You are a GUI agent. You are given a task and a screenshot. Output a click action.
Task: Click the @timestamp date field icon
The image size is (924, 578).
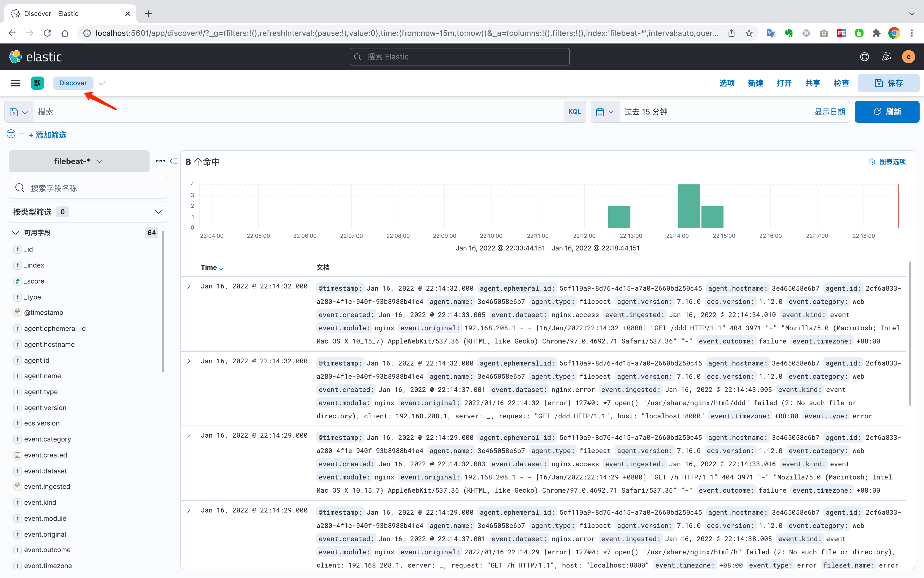[18, 313]
